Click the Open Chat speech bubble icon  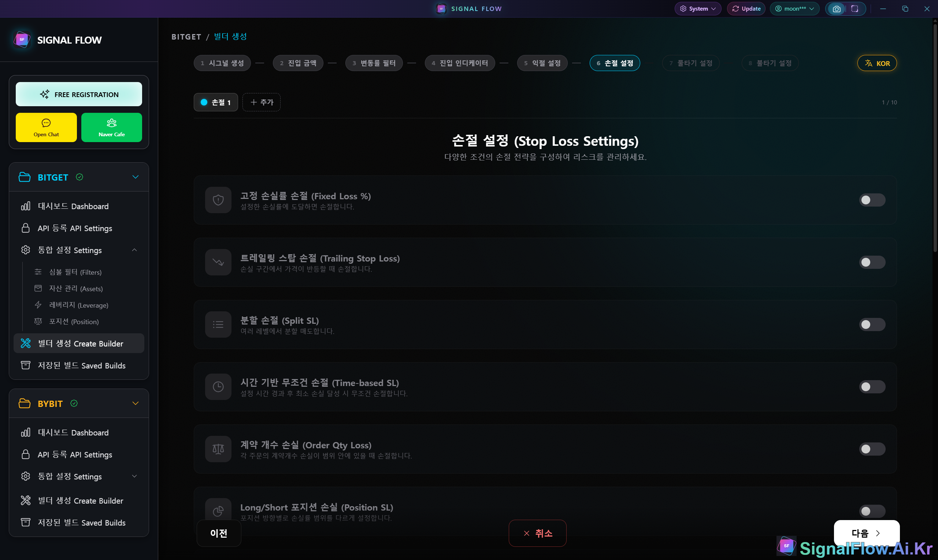[x=46, y=123]
